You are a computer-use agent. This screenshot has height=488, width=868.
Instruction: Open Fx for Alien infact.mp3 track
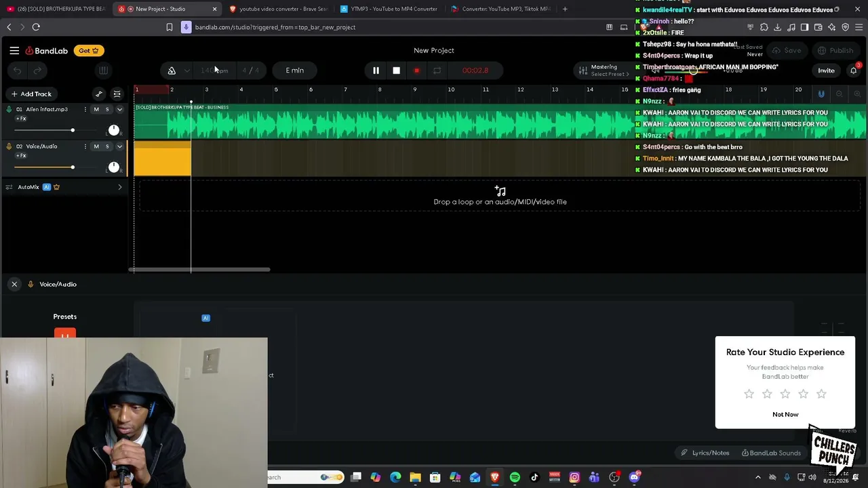21,119
